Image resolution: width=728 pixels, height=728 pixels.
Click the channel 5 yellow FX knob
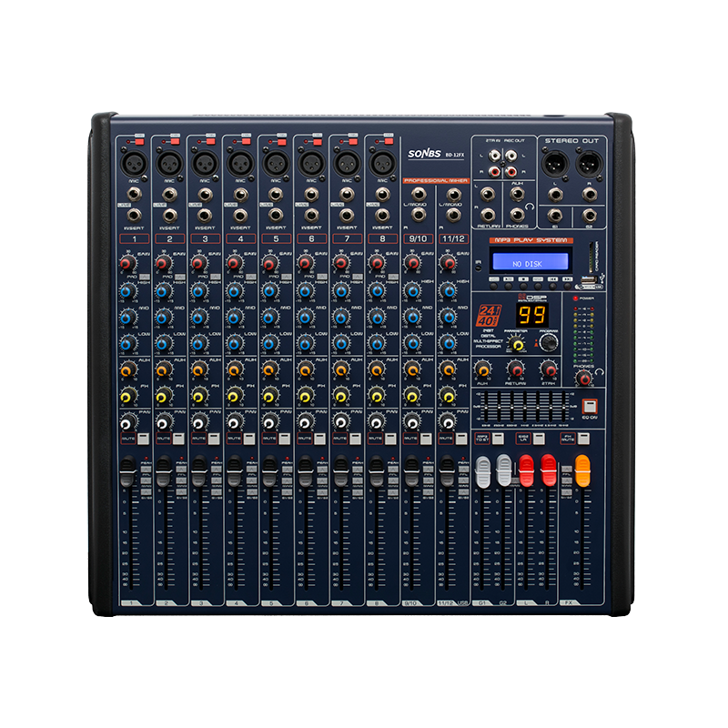tap(268, 396)
